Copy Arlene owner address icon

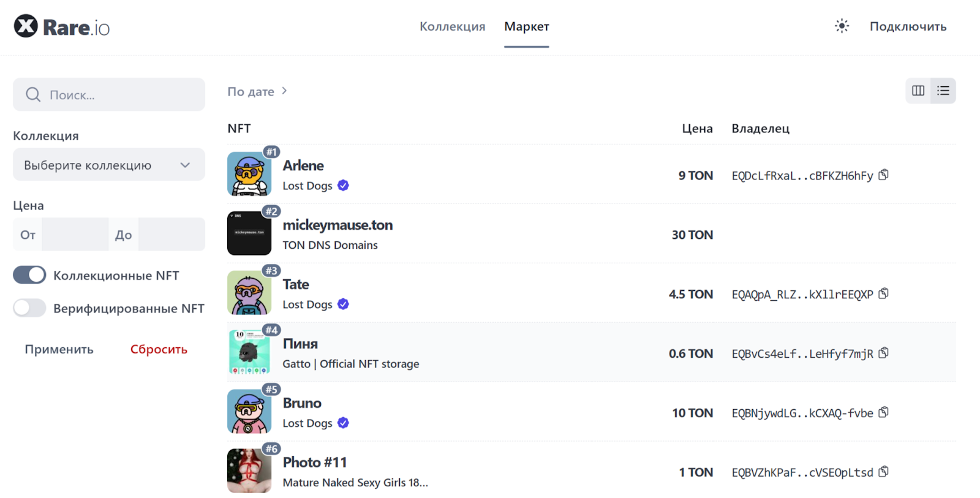coord(883,175)
